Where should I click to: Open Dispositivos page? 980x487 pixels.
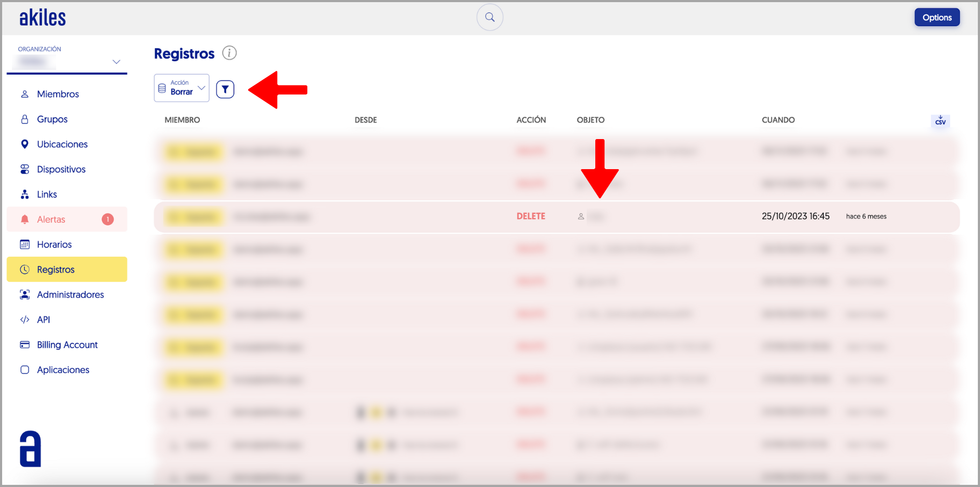click(61, 169)
